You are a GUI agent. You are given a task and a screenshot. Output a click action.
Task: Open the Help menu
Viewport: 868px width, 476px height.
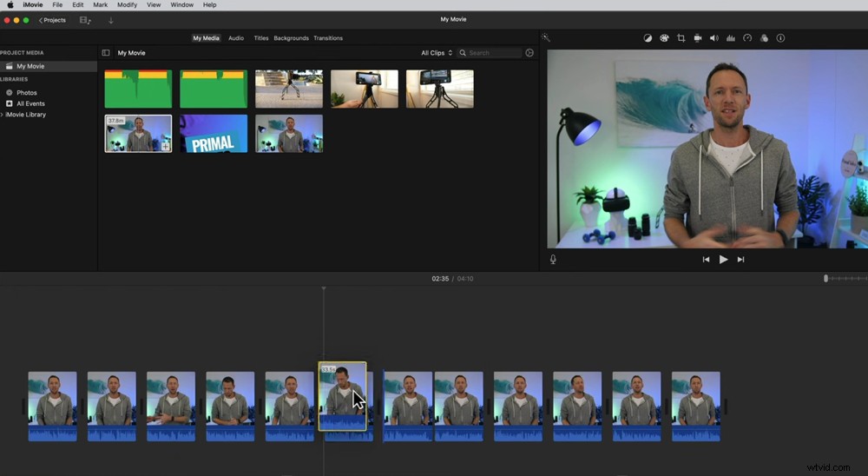pyautogui.click(x=210, y=4)
